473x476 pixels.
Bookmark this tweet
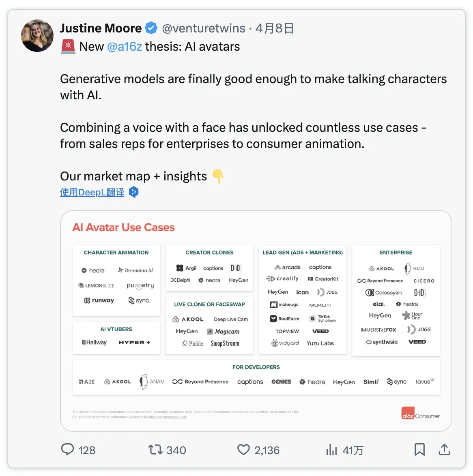tap(419, 449)
